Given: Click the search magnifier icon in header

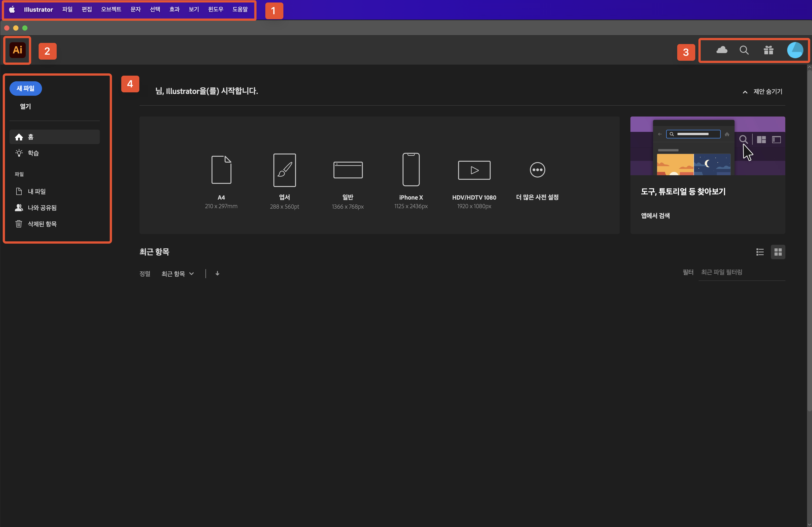Looking at the screenshot, I should coord(744,50).
